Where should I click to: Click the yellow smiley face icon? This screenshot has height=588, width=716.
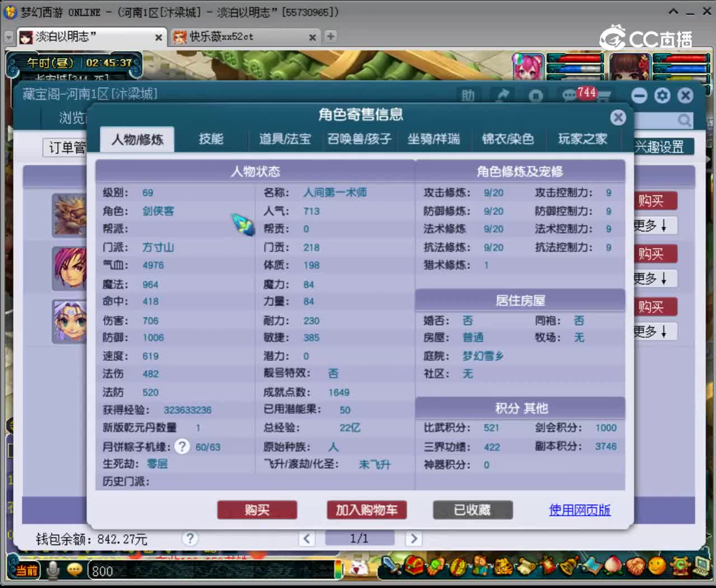(x=657, y=566)
